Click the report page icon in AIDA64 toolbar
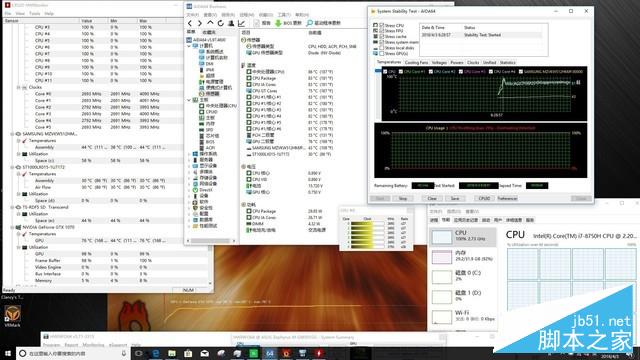This screenshot has height=360, width=640. tap(257, 23)
